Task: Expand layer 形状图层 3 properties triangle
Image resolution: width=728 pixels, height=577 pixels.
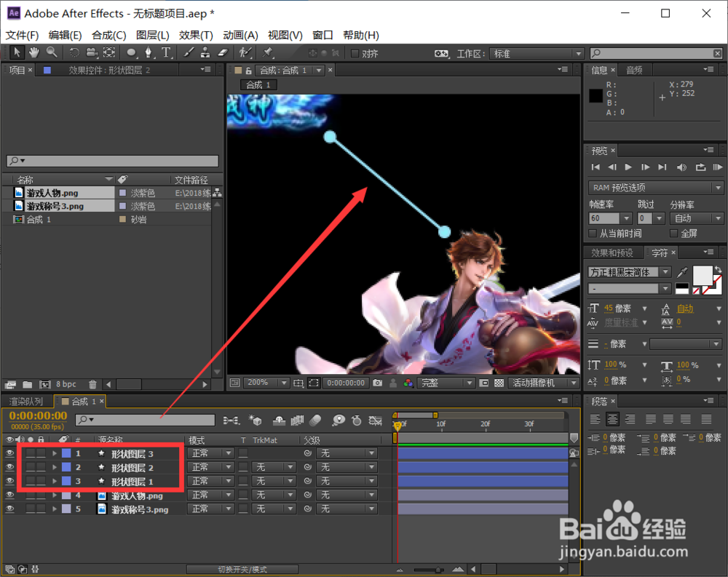Action: click(55, 453)
